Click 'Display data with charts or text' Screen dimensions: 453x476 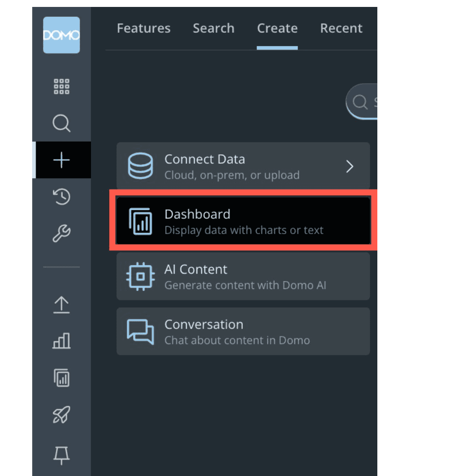tap(244, 231)
